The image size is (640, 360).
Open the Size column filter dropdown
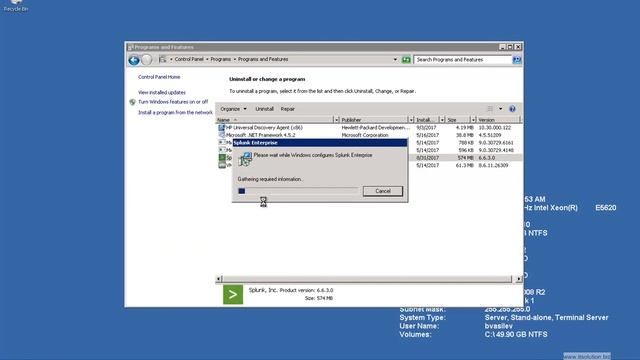point(473,120)
